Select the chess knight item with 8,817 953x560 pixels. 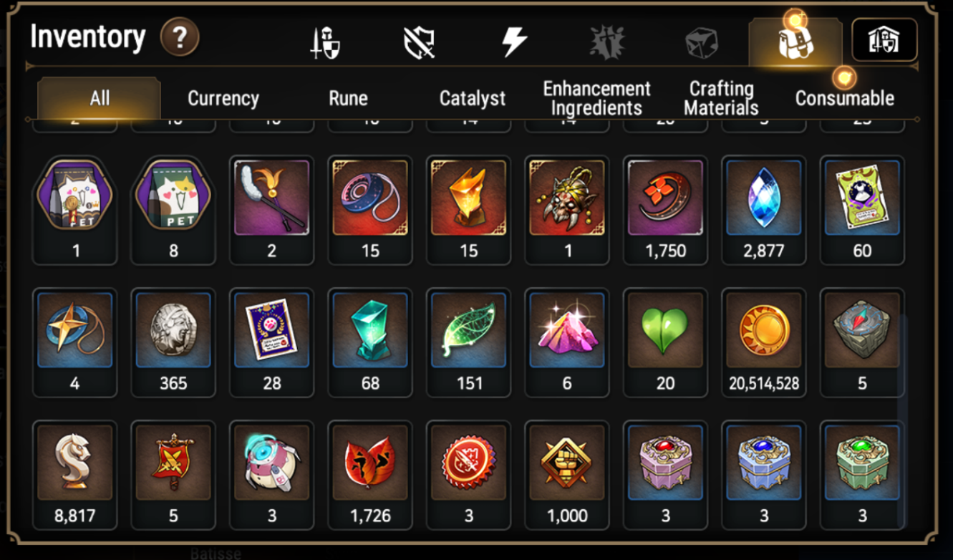[x=75, y=474]
